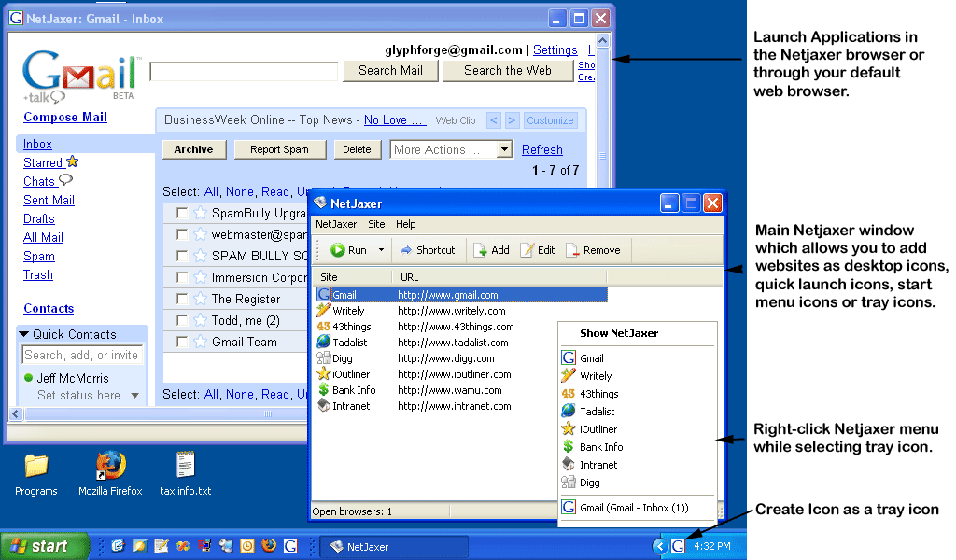This screenshot has width=956, height=560.
Task: Open the Site menu
Action: (x=376, y=224)
